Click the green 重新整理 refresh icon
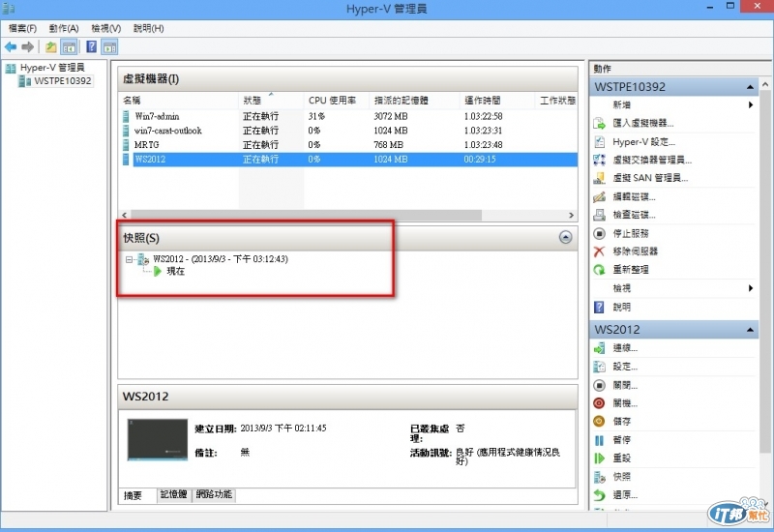 pos(599,270)
